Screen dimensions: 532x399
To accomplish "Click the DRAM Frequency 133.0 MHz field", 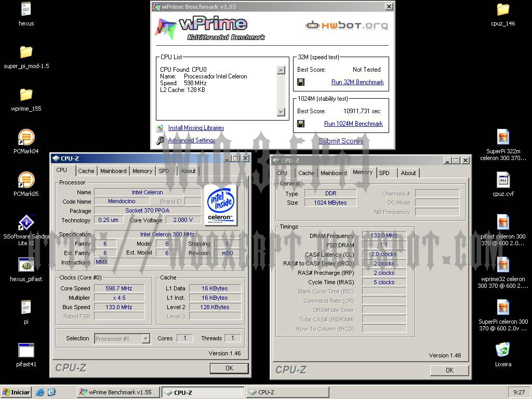I will (384, 235).
